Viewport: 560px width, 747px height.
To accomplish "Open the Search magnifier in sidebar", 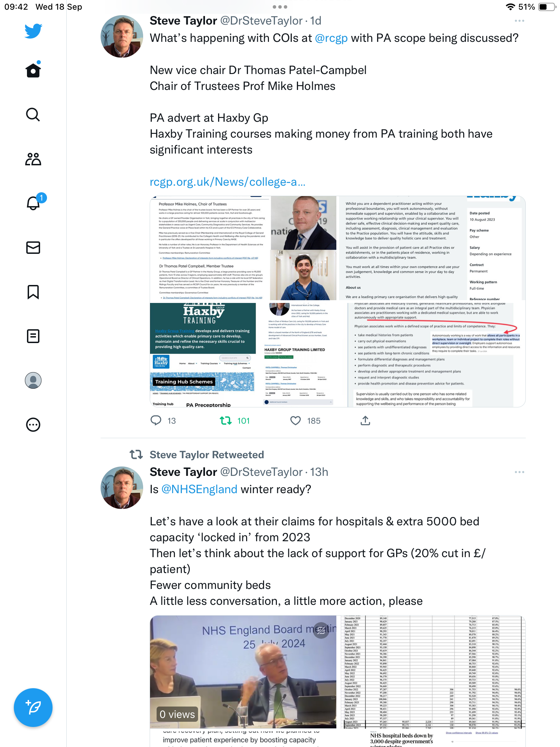I will (x=33, y=114).
